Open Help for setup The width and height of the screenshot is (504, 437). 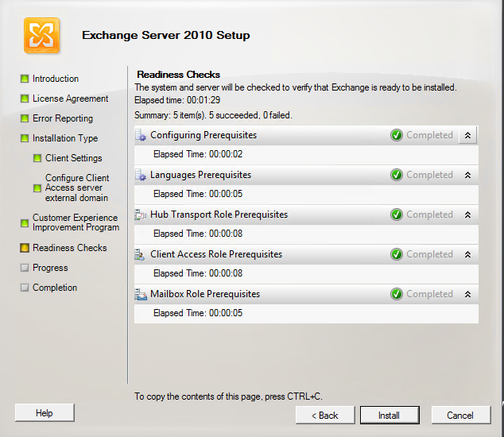(45, 413)
